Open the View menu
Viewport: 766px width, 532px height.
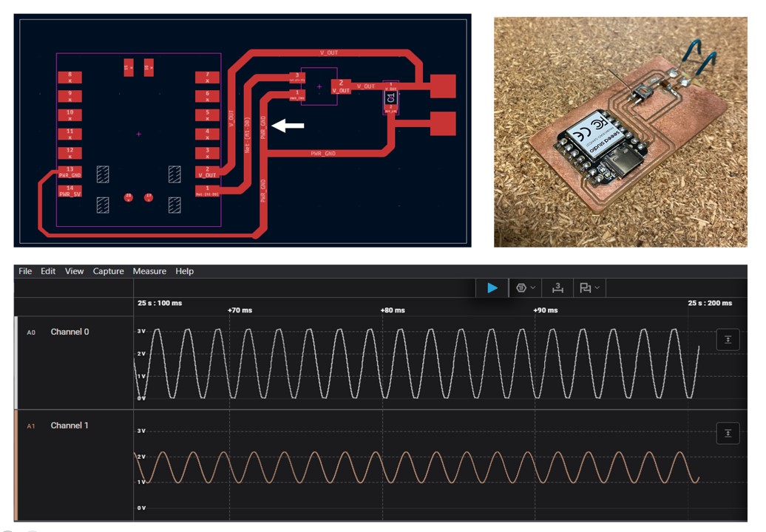click(74, 271)
